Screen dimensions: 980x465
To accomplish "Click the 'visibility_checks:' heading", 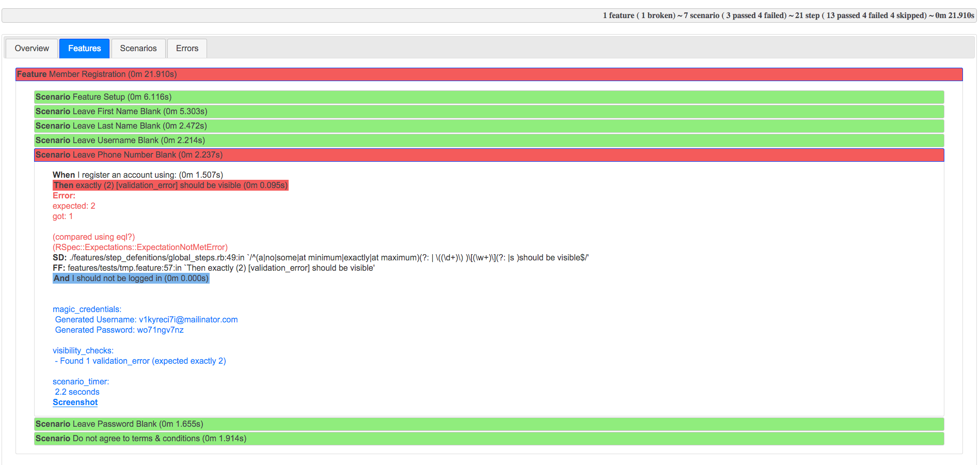I will point(83,351).
